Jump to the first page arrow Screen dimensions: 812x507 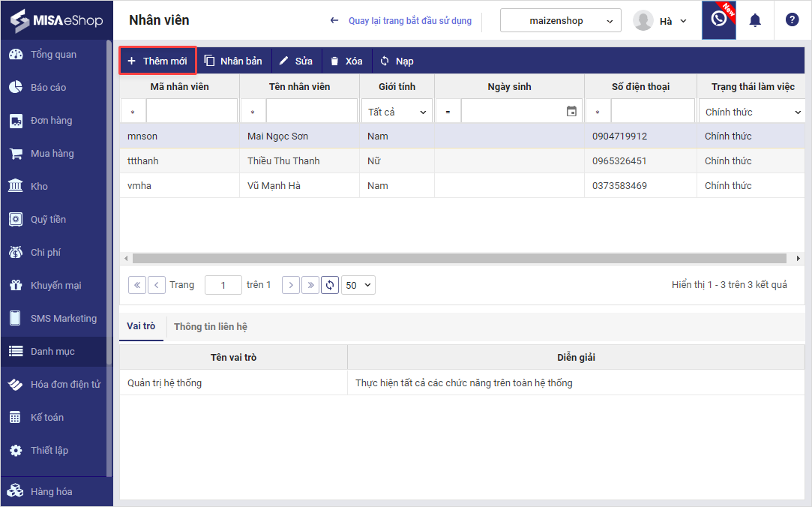tap(137, 285)
